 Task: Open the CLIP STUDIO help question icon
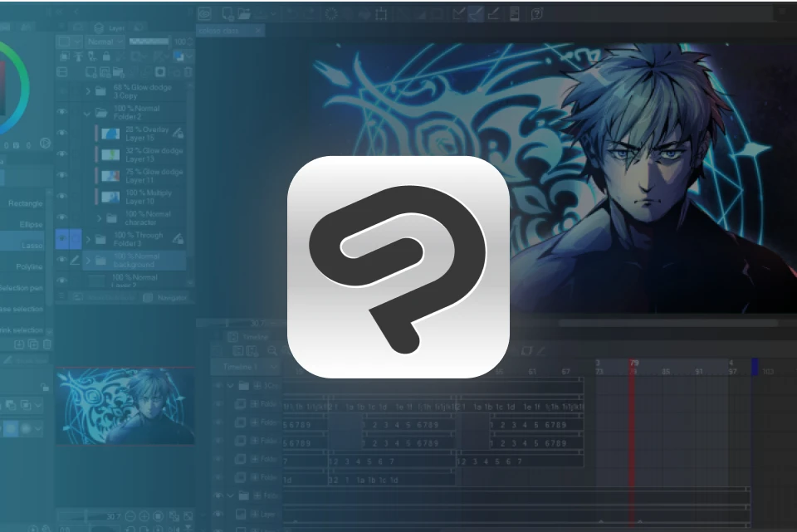click(537, 14)
